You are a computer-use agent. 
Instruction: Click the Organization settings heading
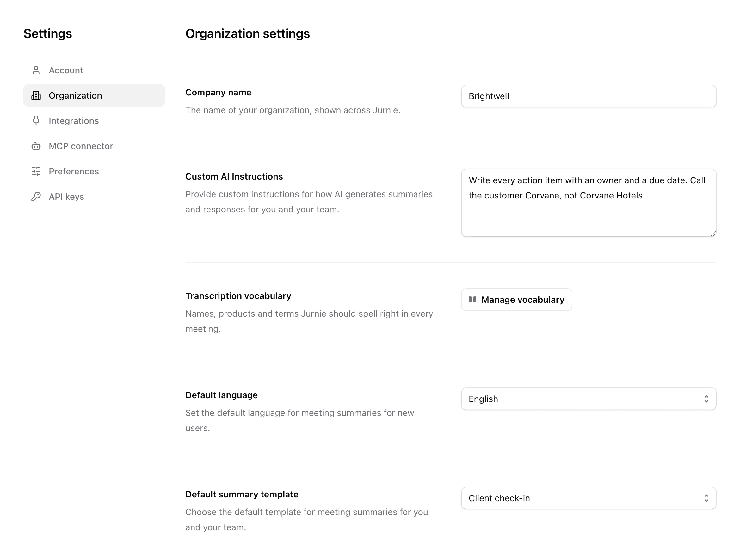click(248, 34)
